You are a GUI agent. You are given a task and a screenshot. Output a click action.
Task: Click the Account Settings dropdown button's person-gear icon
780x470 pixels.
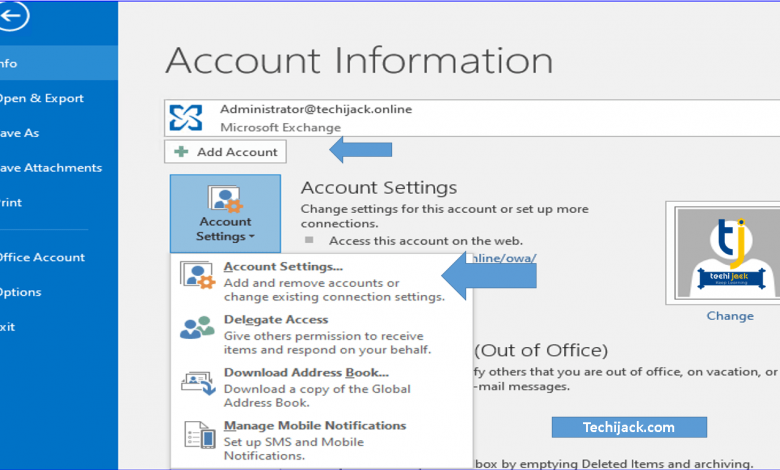click(x=225, y=198)
